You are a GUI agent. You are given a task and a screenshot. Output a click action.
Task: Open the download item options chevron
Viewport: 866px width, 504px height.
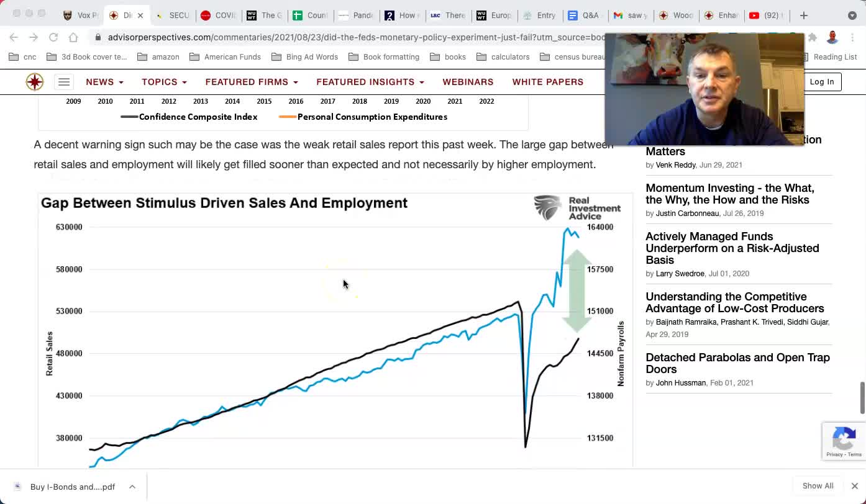pos(132,487)
